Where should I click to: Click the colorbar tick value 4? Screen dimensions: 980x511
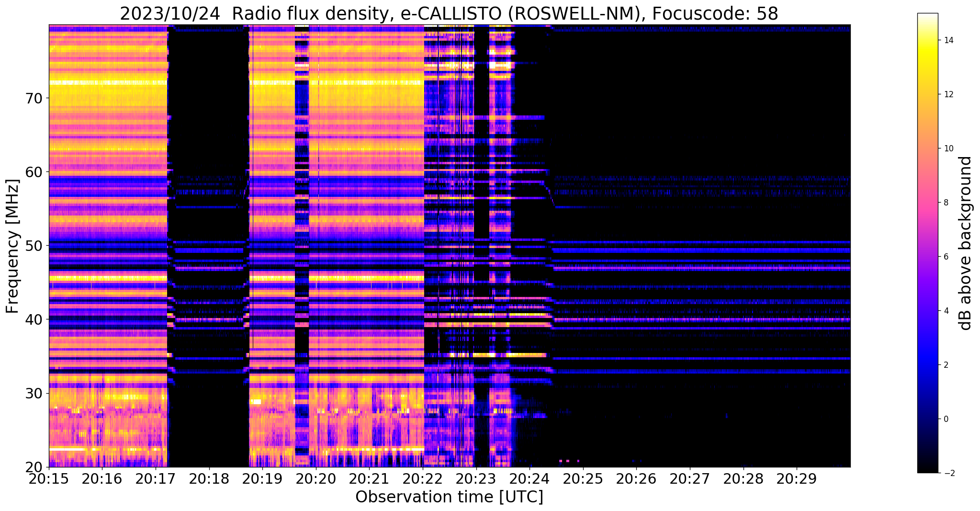coord(946,311)
